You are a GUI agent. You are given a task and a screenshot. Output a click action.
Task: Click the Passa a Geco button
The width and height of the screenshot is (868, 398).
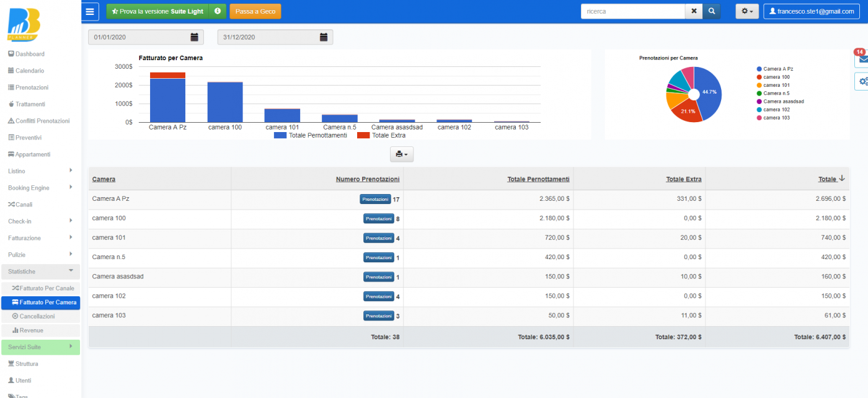coord(255,11)
